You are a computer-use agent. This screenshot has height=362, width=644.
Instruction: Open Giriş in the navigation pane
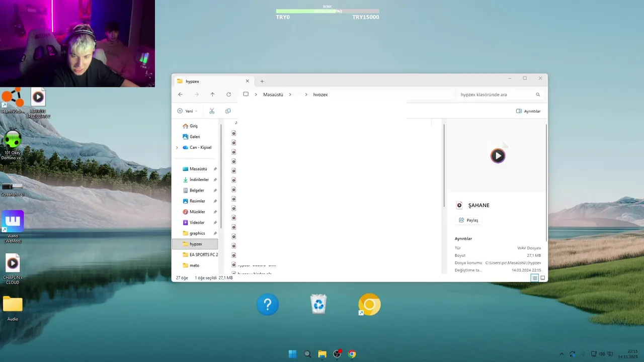point(194,126)
